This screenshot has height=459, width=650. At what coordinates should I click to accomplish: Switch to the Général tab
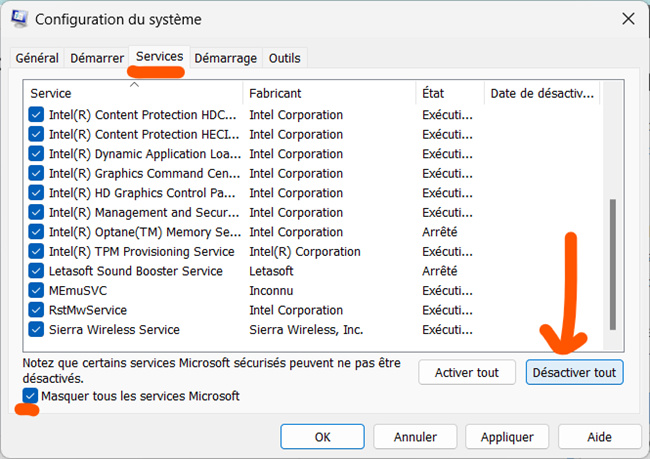37,59
